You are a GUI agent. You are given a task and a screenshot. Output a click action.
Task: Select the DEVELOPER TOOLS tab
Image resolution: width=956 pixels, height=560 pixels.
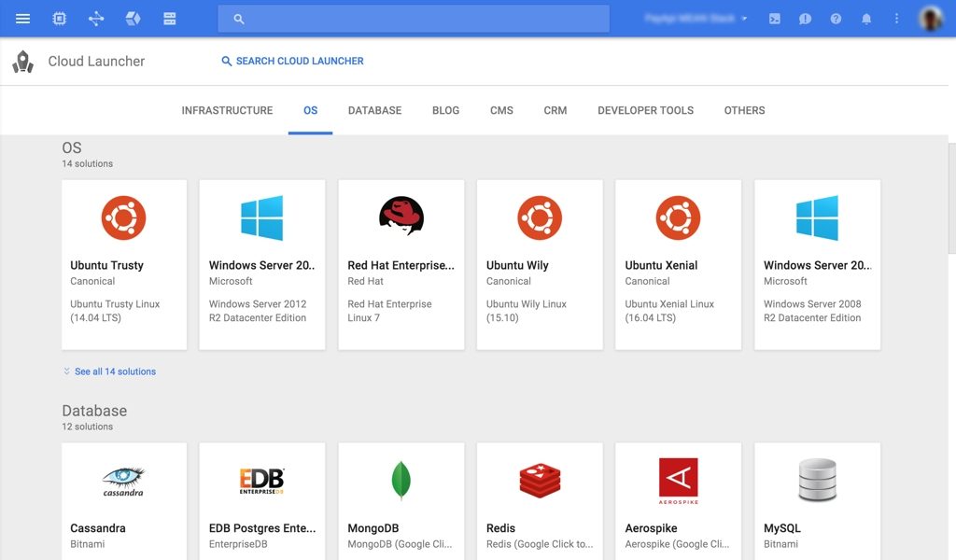tap(646, 110)
